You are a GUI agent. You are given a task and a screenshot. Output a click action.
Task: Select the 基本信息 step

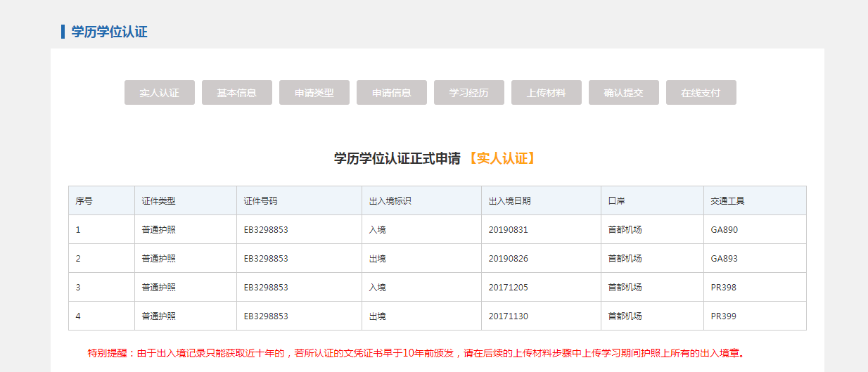[236, 93]
